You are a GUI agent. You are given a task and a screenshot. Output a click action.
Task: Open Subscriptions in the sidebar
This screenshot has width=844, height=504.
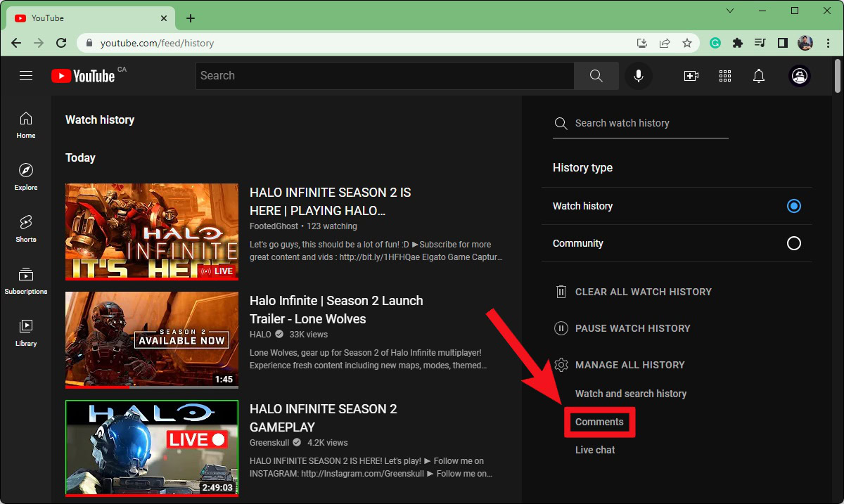[26, 280]
